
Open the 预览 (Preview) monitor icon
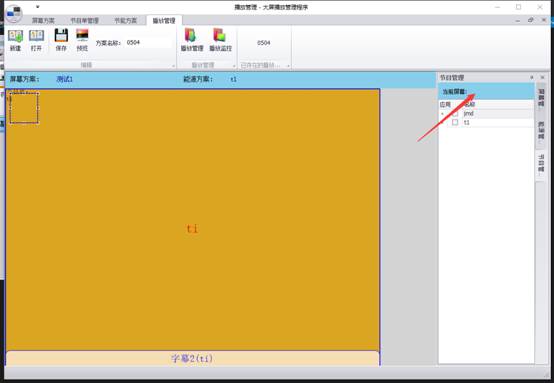coord(82,40)
